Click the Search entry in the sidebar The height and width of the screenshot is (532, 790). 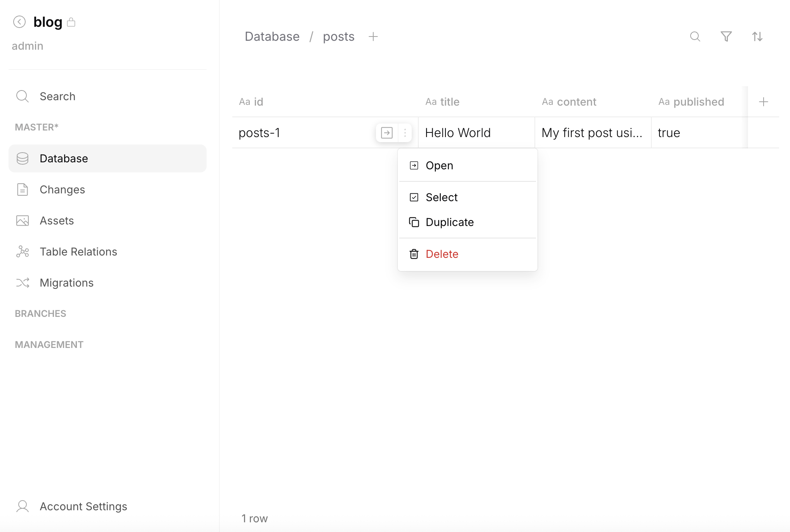[x=57, y=96]
